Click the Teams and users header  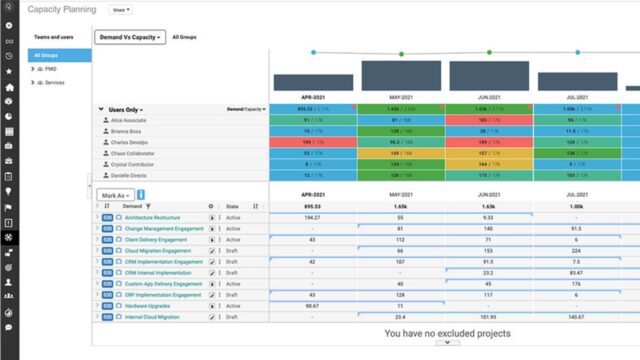[53, 37]
